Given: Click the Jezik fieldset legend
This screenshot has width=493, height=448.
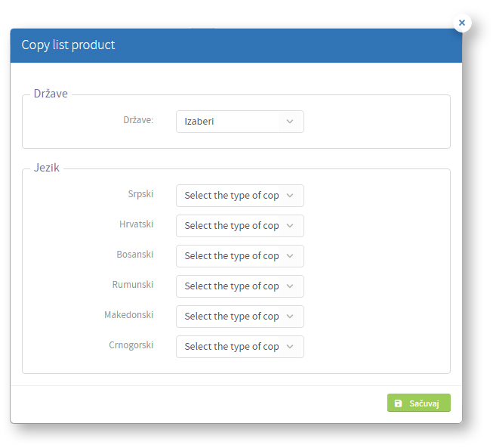Looking at the screenshot, I should (x=47, y=168).
